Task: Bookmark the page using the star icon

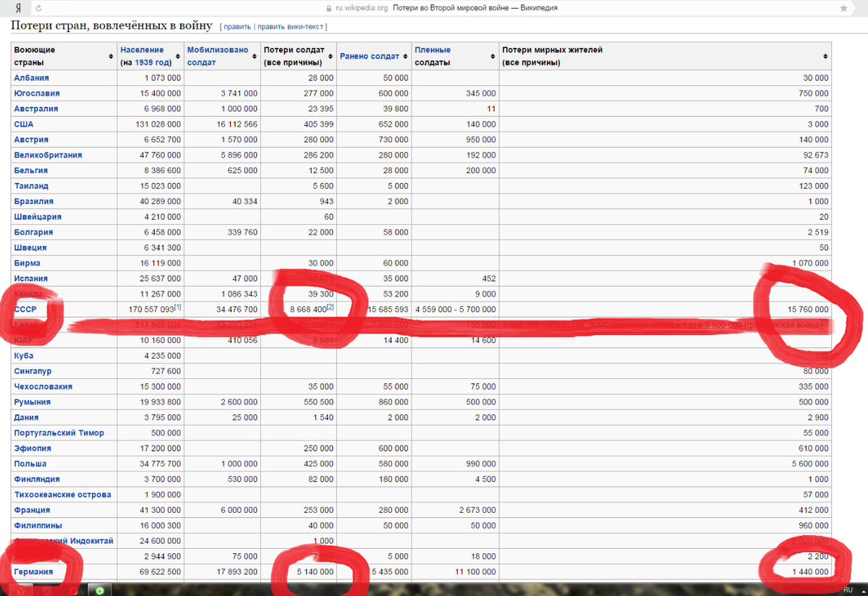Action: point(843,8)
